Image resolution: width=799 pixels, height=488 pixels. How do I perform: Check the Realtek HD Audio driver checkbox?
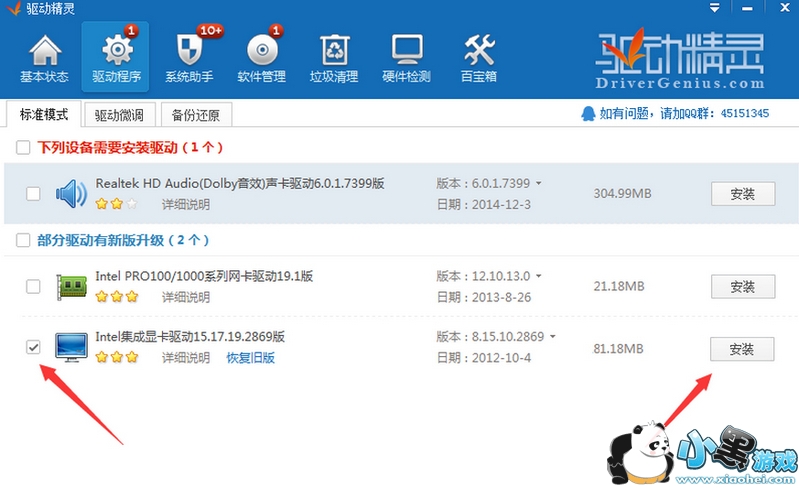tap(33, 193)
